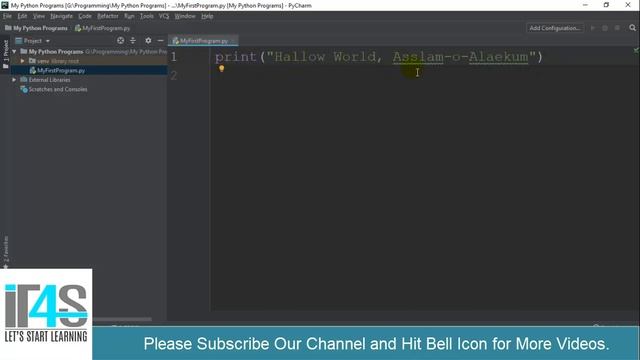
Task: Open the Run menu
Action: (x=129, y=16)
